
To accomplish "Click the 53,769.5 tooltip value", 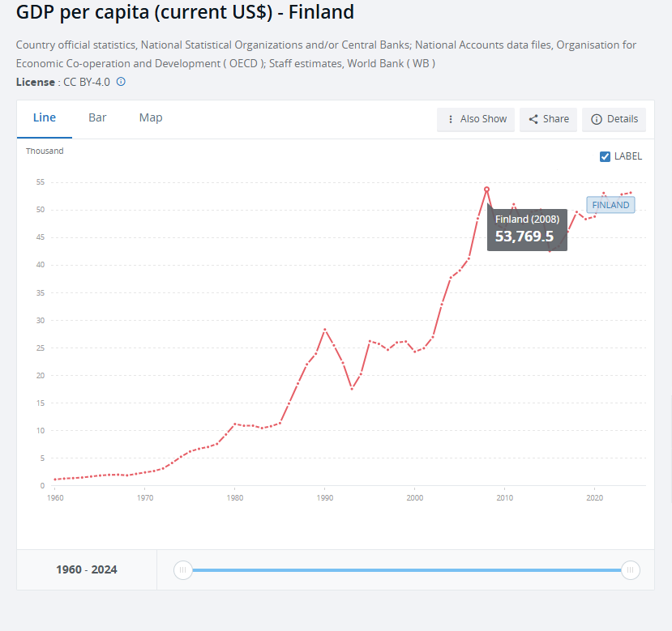I will [x=524, y=237].
